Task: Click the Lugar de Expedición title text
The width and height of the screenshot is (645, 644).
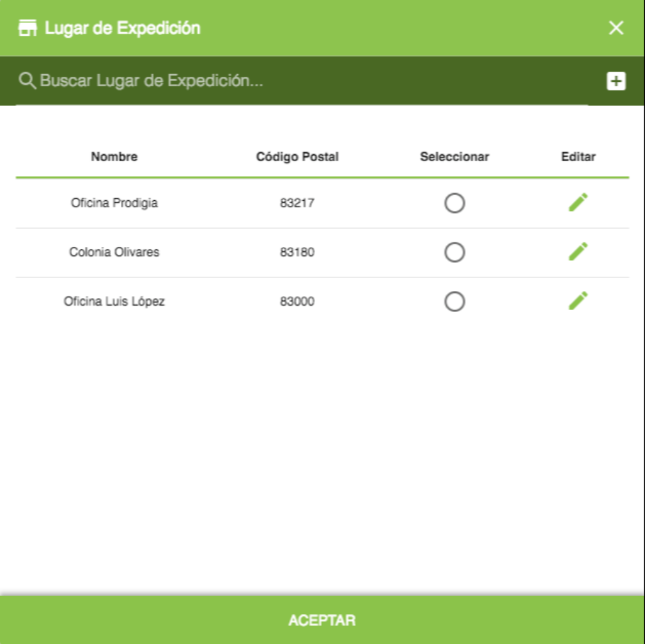Action: [x=123, y=28]
